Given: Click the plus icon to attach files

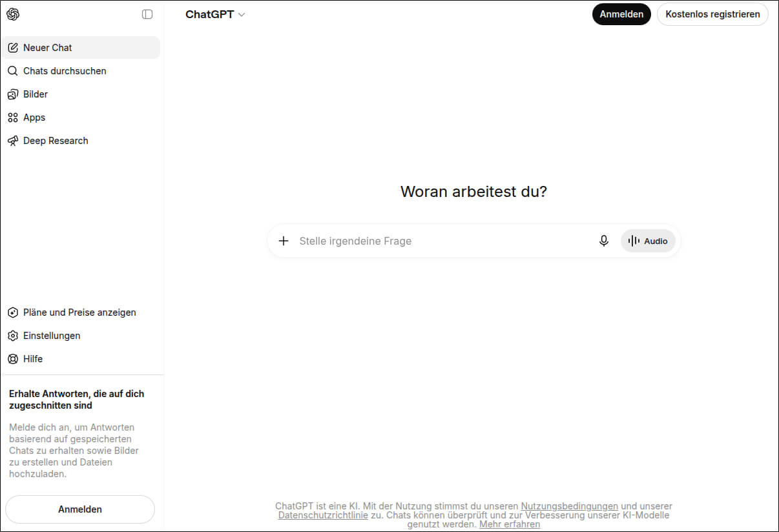Looking at the screenshot, I should 283,241.
